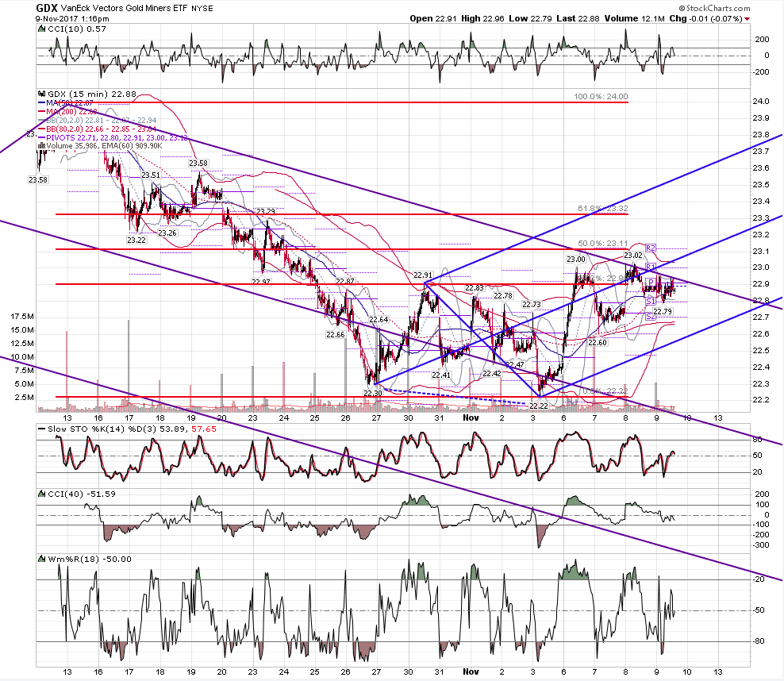Click the Volume 12.1M header value
Viewport: 784px width, 681px height.
[635, 18]
